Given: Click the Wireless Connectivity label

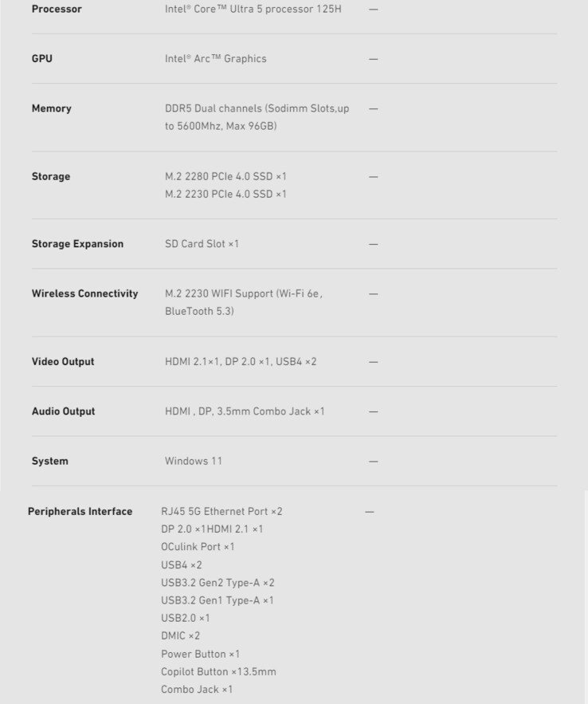Looking at the screenshot, I should [x=84, y=293].
